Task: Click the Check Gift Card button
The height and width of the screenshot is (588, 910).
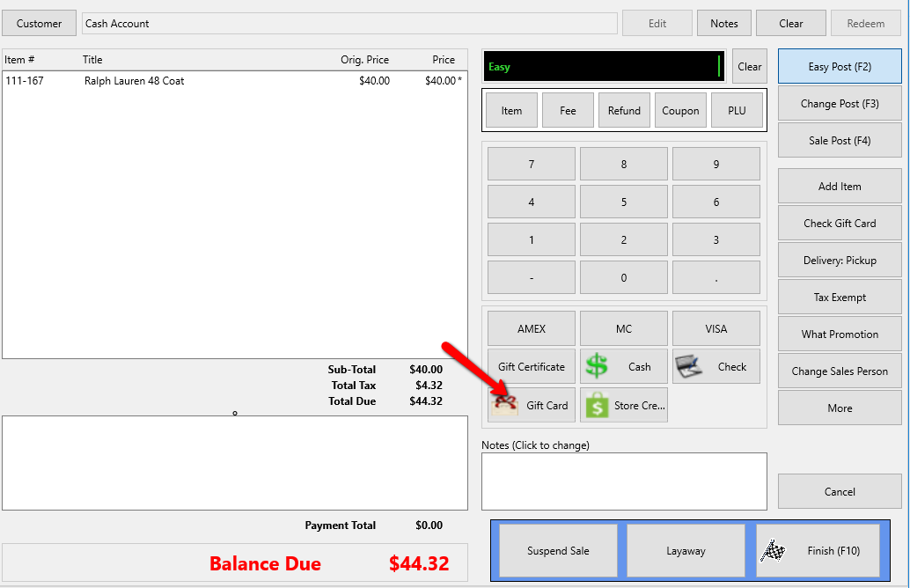Action: (840, 223)
